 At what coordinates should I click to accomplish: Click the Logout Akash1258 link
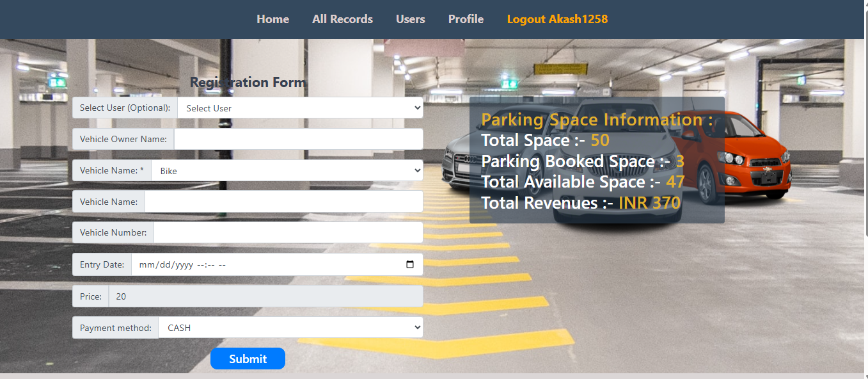557,19
